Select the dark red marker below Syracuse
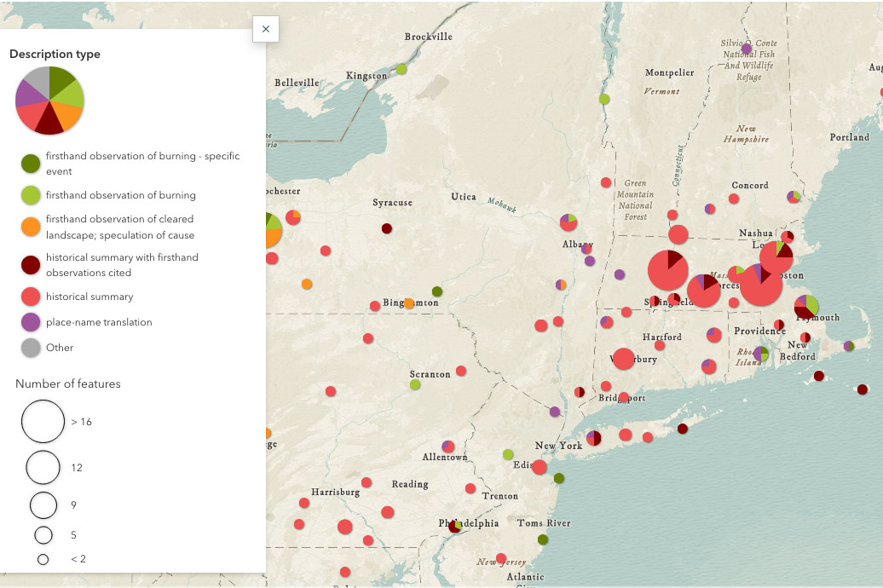 [x=386, y=228]
